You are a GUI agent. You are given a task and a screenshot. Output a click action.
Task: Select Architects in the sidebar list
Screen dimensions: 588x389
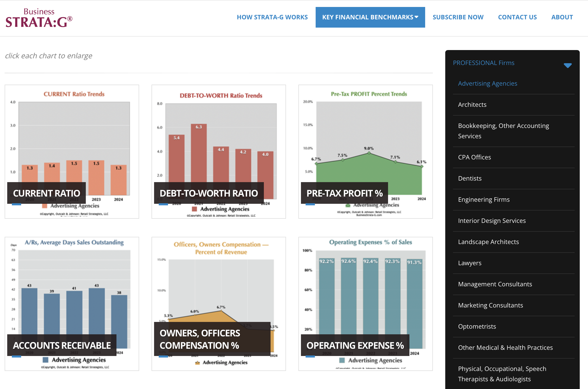pos(472,105)
